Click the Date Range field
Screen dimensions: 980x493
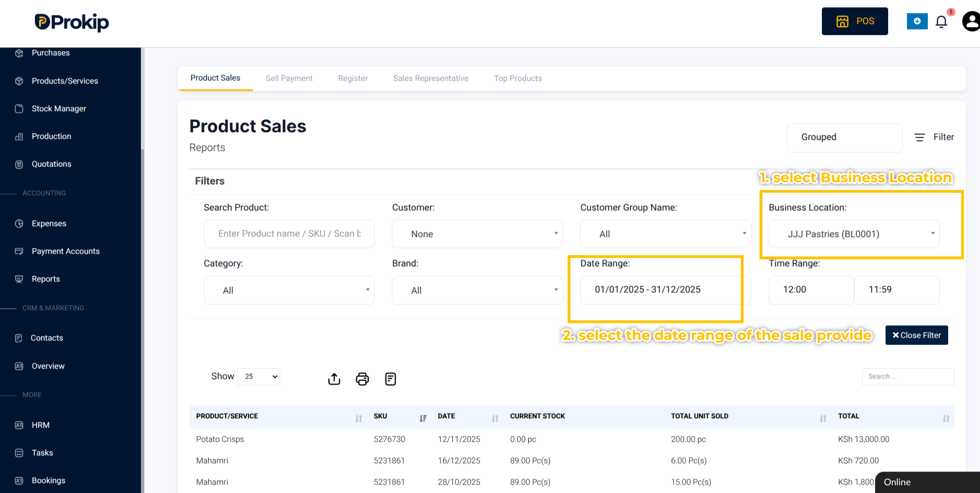click(x=666, y=290)
